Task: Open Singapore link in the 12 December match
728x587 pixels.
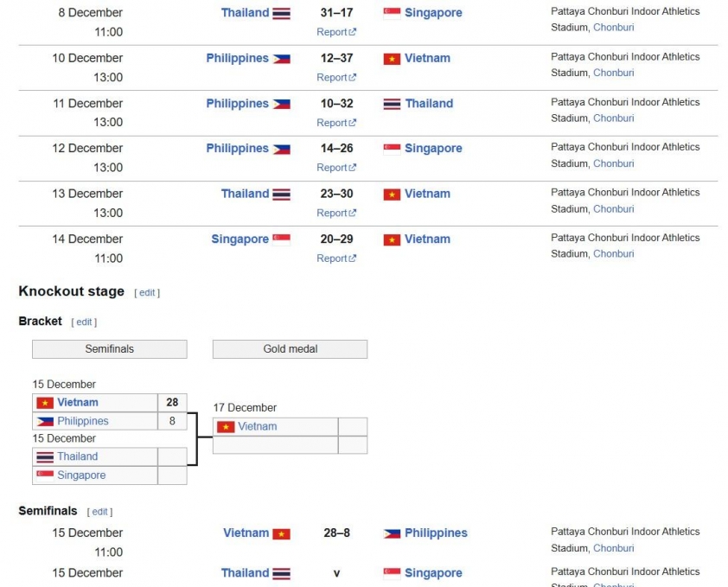Action: (x=433, y=149)
